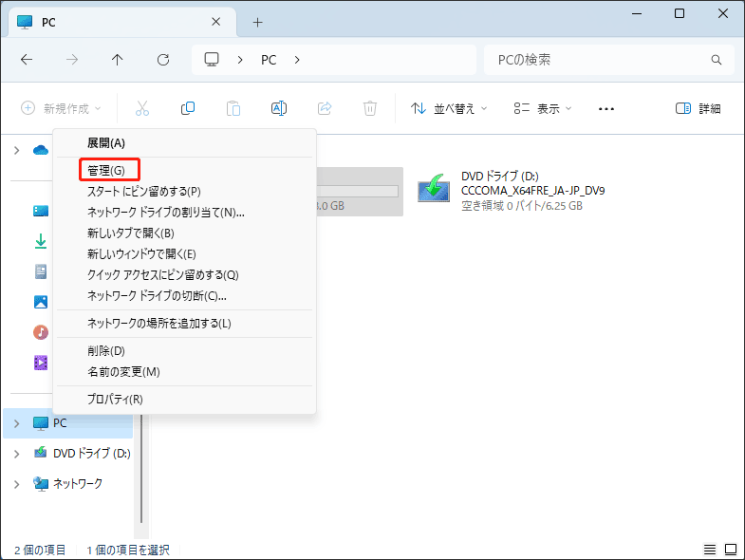Toggle the 詳細 details pane button
The image size is (745, 560).
click(698, 109)
